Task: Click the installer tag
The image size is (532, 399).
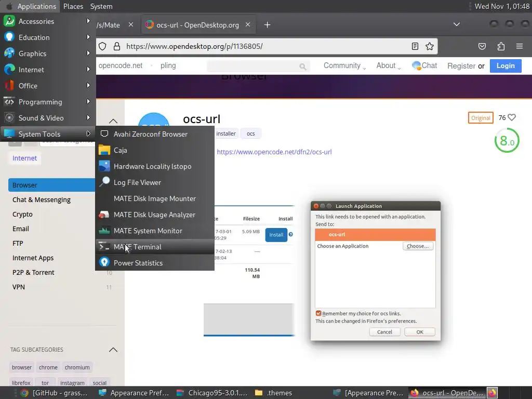Action: 226,134
